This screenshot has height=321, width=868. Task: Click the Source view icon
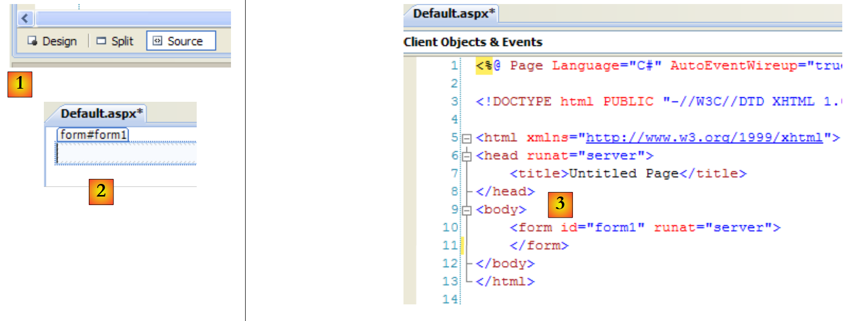tap(157, 41)
